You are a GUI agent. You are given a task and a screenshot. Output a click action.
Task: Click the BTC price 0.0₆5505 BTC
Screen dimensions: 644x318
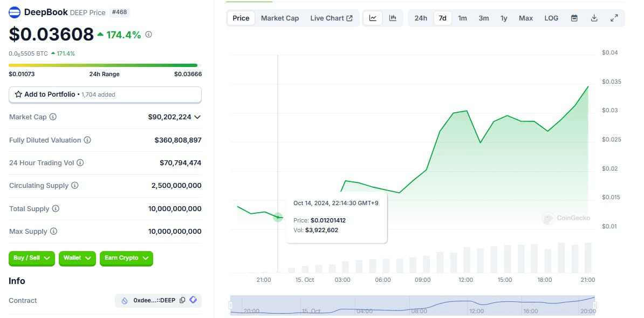point(29,53)
